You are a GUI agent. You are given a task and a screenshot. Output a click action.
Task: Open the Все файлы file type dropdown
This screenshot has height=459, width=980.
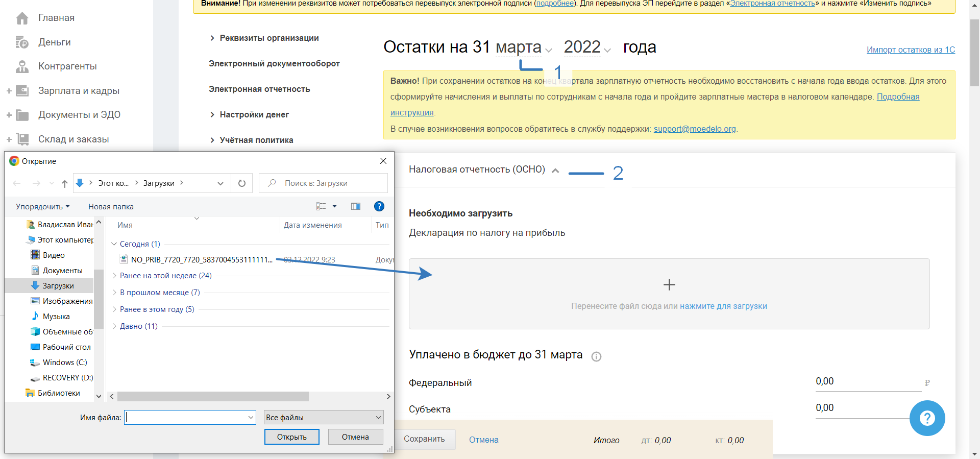click(x=324, y=417)
